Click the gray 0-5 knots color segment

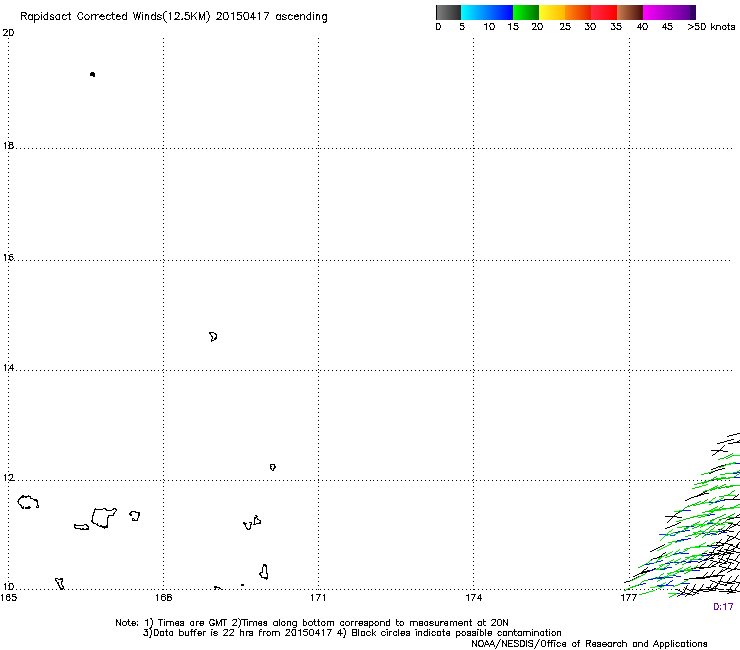[x=448, y=12]
